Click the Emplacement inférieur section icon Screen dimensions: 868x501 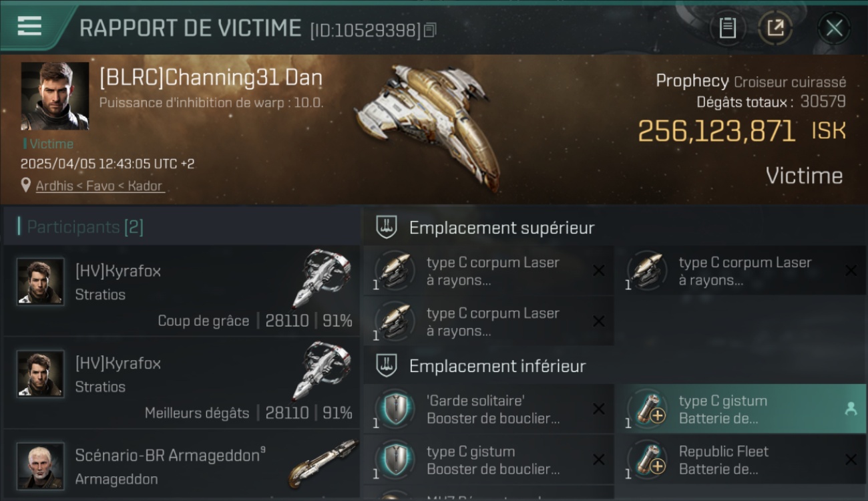coord(387,365)
